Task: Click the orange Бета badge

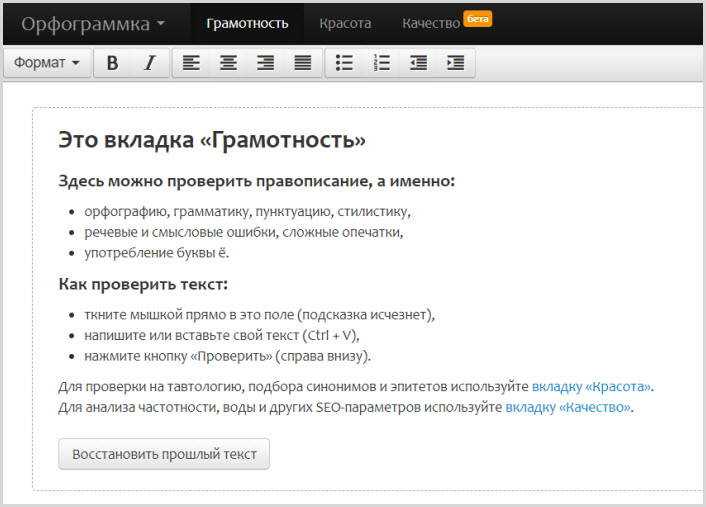Action: pyautogui.click(x=478, y=19)
